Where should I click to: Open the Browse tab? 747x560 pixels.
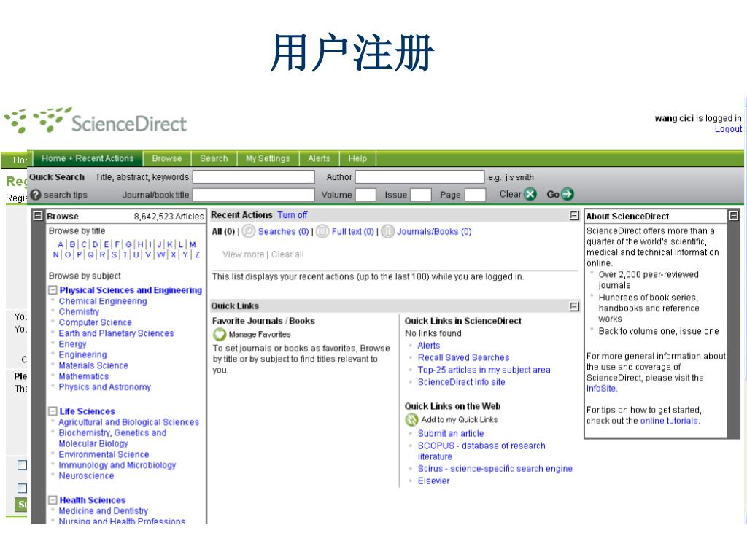(167, 158)
